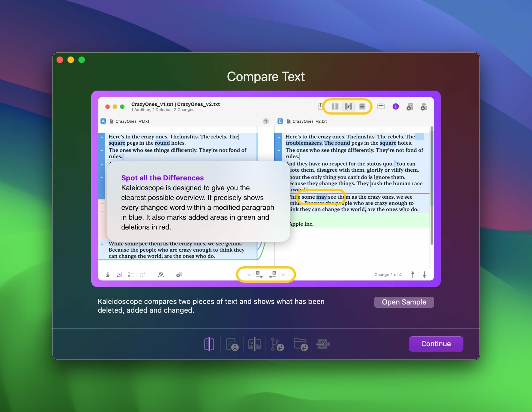
Task: Open the Git branch integration page icon
Action: pyautogui.click(x=277, y=344)
